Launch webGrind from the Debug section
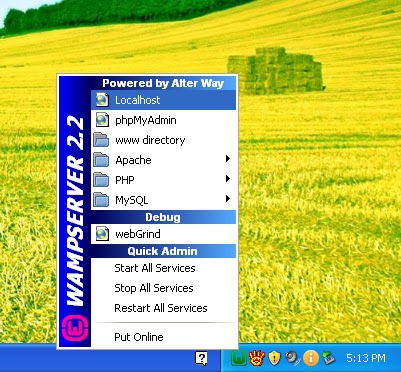Viewport: 401px width, 372px height. pyautogui.click(x=163, y=234)
